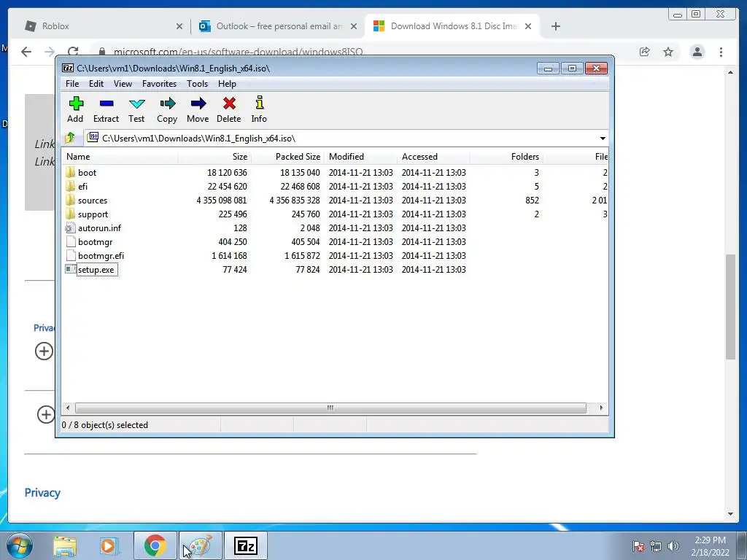Click the 7-Zip taskbar button
Screen dimensions: 747x560
(246, 545)
